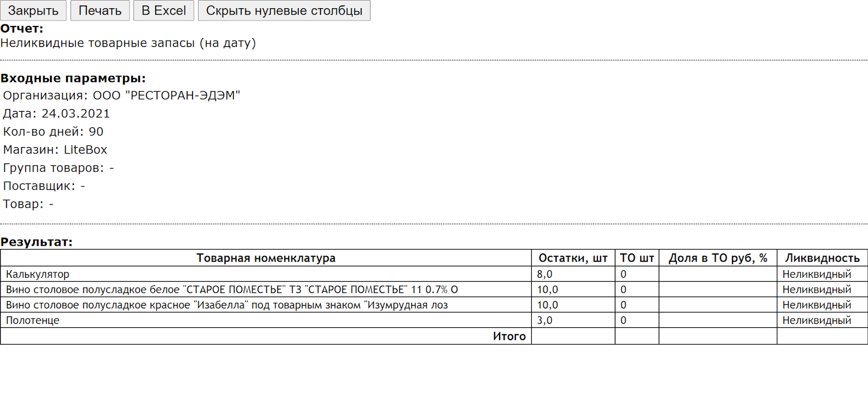
Task: Click the 8,0 stock value for Калькулятор
Action: (x=545, y=274)
